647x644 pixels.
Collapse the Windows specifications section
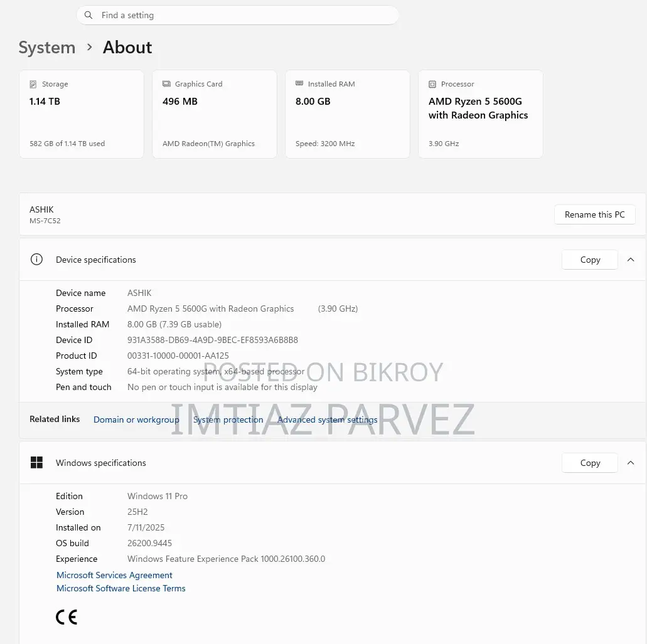[631, 463]
